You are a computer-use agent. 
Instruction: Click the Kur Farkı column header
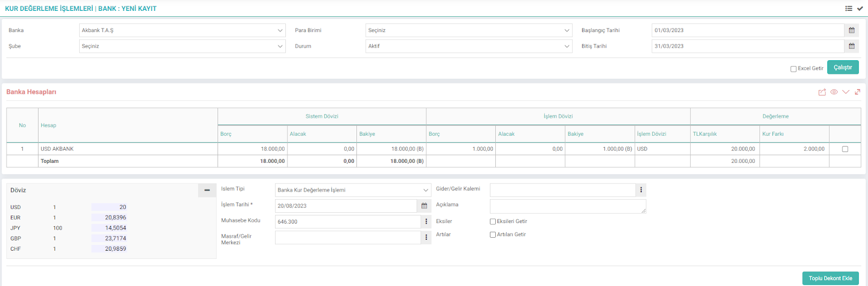point(794,134)
